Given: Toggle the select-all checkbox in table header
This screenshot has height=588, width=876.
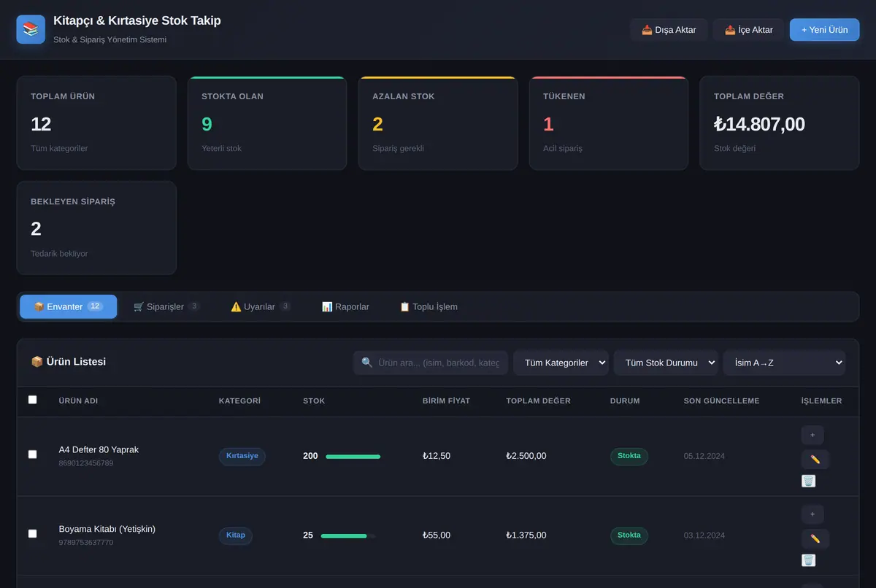Looking at the screenshot, I should click(x=32, y=400).
